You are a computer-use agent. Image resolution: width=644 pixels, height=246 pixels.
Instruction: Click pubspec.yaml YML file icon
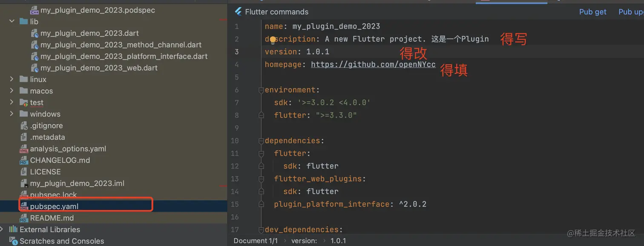(24, 206)
